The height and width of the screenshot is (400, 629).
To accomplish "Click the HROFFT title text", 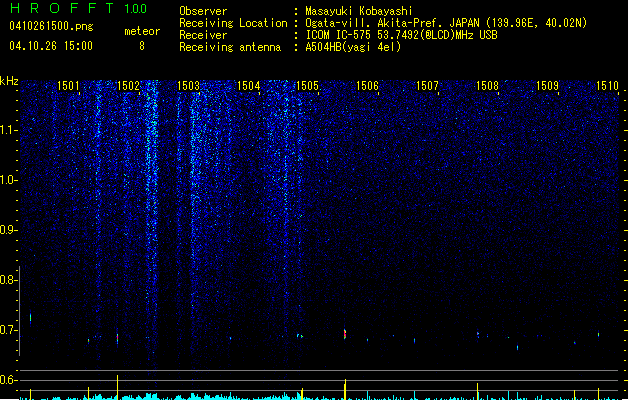I will pos(62,8).
